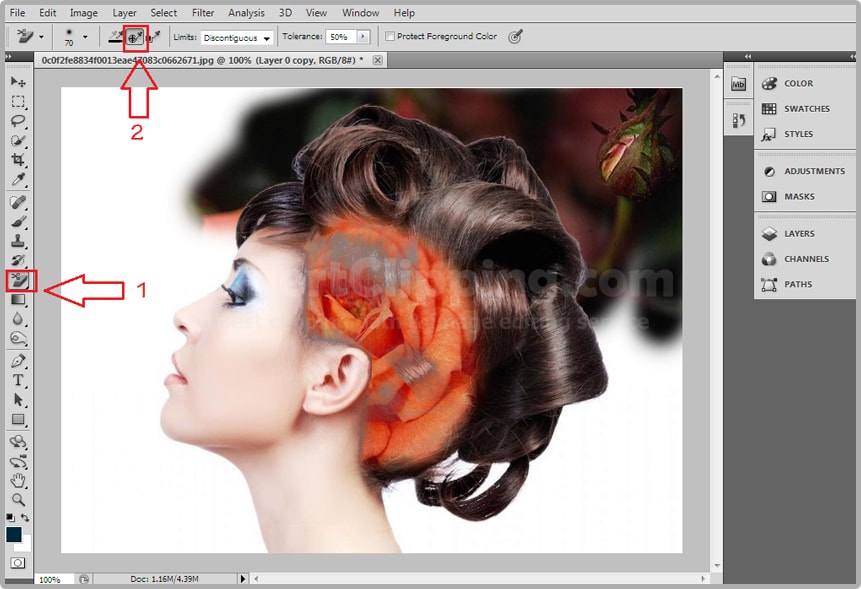This screenshot has height=589, width=861.
Task: Swap foreground and background colors
Action: click(25, 517)
